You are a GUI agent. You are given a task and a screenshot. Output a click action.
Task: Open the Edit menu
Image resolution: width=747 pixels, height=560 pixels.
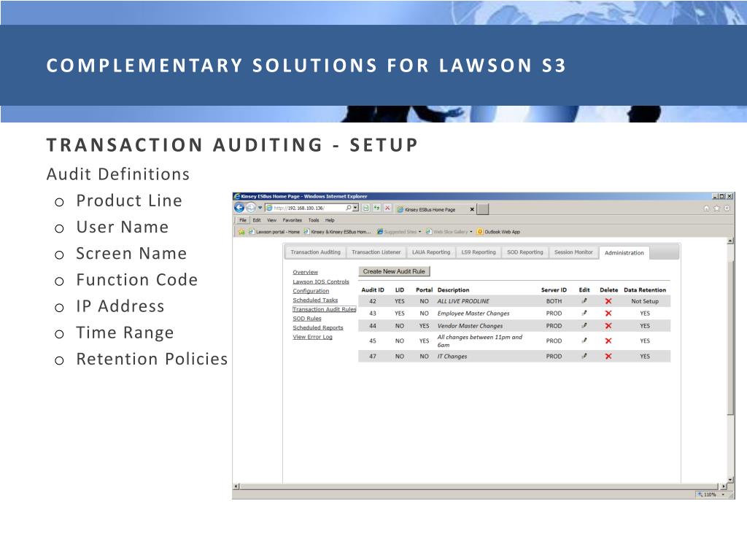pyautogui.click(x=257, y=220)
